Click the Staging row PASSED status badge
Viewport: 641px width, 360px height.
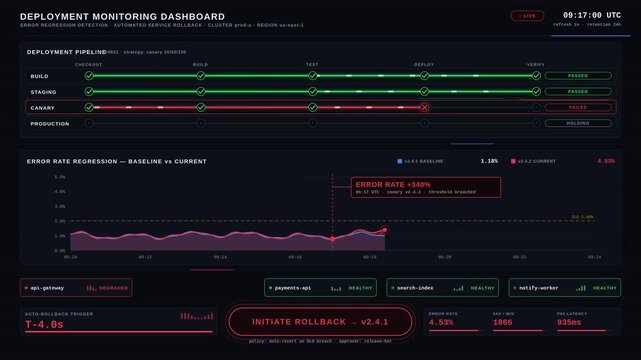pos(578,92)
